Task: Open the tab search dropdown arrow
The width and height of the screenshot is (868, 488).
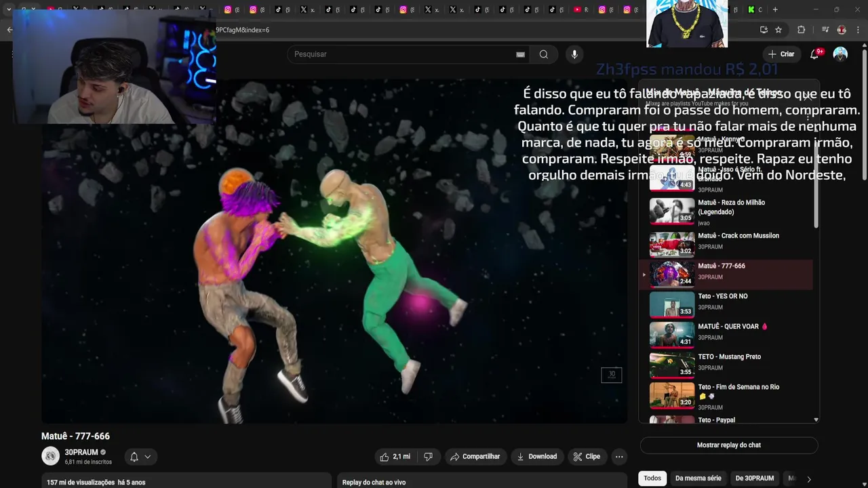Action: coord(9,9)
